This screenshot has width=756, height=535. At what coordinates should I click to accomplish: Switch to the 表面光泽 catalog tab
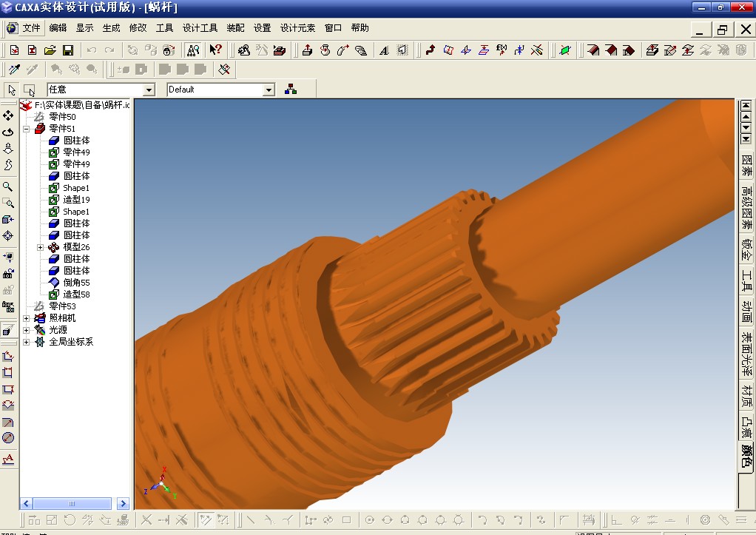pyautogui.click(x=746, y=354)
